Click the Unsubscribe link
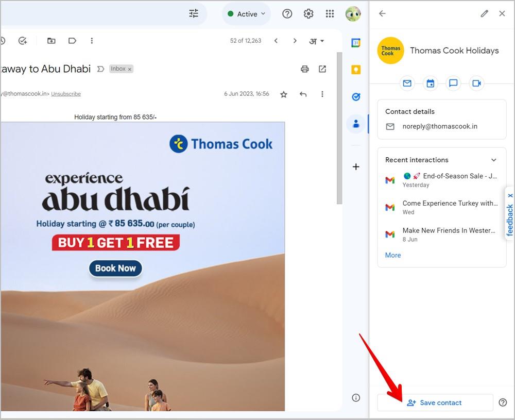 (x=66, y=94)
